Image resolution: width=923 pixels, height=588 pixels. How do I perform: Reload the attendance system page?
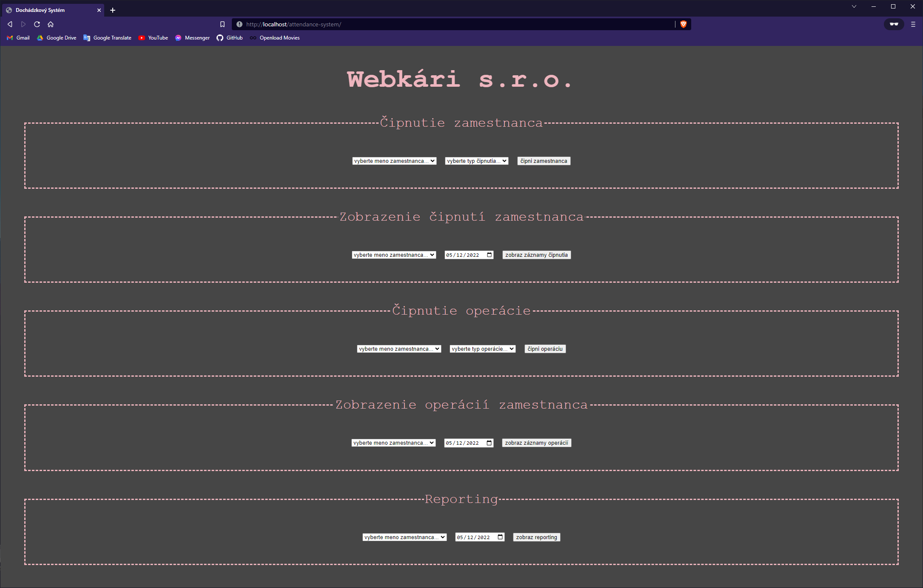coord(37,24)
